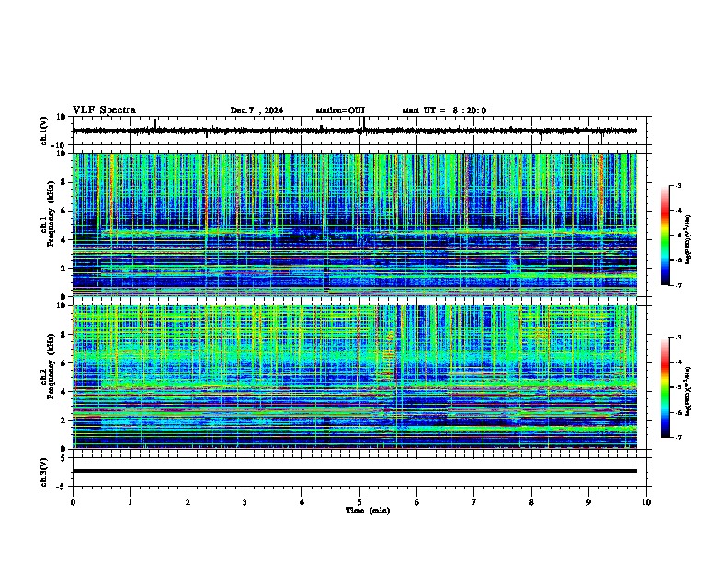This screenshot has height=563, width=728.
Task: Click the "2" kHz tick of ch.2 spectrogram
Action: coord(63,420)
